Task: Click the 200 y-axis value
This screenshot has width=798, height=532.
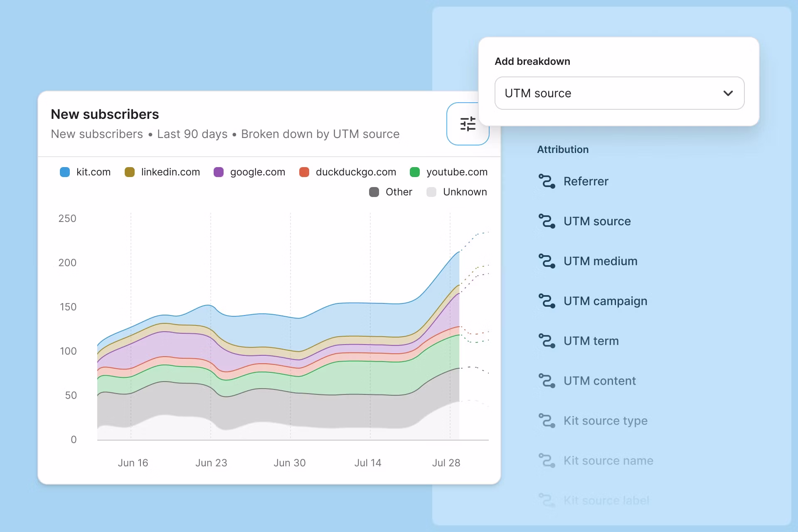Action: point(67,263)
